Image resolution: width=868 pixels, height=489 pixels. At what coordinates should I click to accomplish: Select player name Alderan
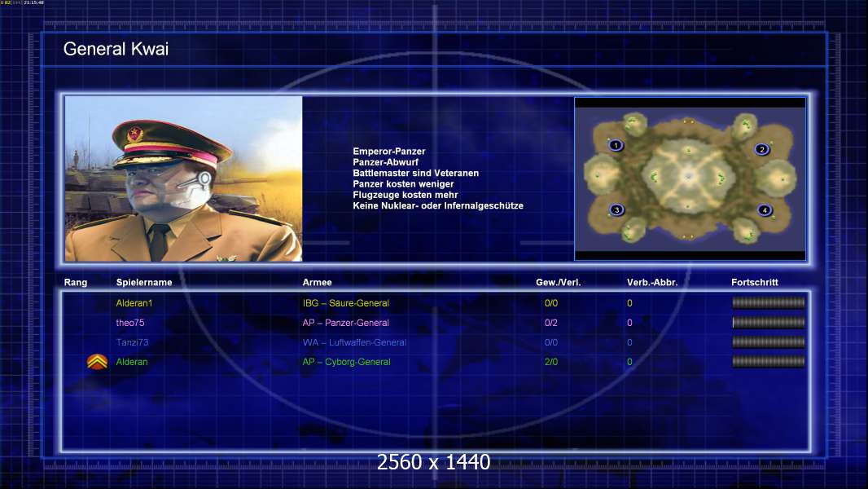pyautogui.click(x=132, y=362)
